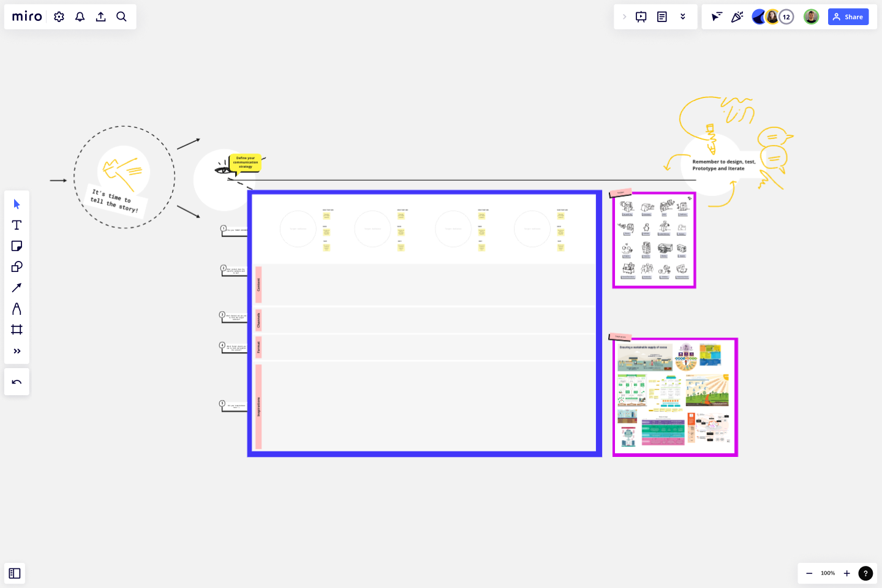Click the 100% zoom level indicator

point(827,573)
